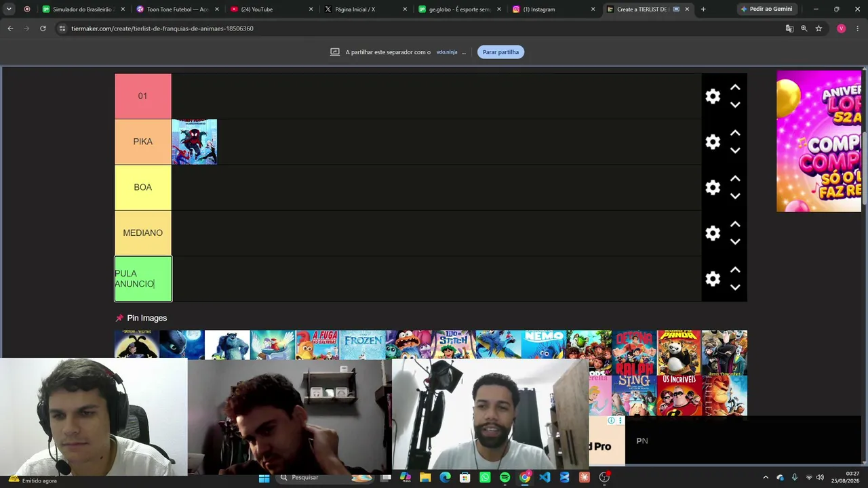Viewport: 868px width, 488px height.
Task: Open Windows Start menu
Action: click(264, 478)
